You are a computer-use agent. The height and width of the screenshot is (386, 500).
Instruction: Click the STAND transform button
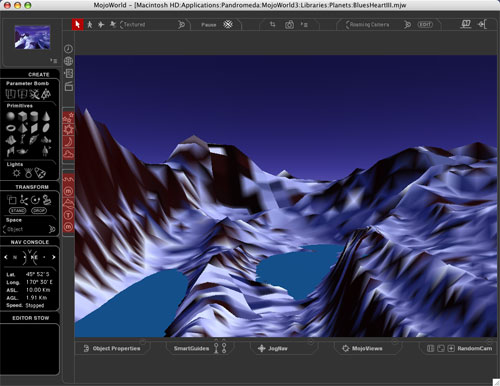click(17, 211)
